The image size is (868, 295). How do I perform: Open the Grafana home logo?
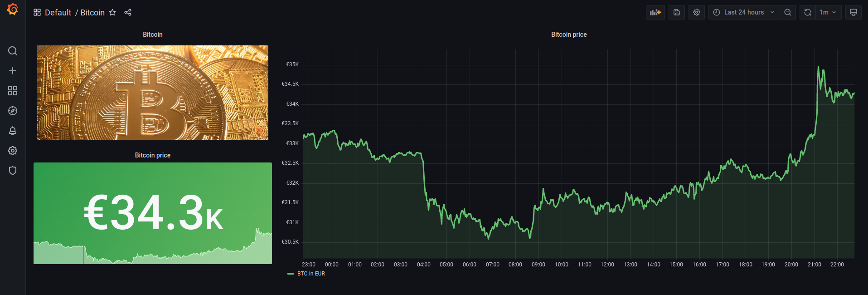[x=13, y=9]
